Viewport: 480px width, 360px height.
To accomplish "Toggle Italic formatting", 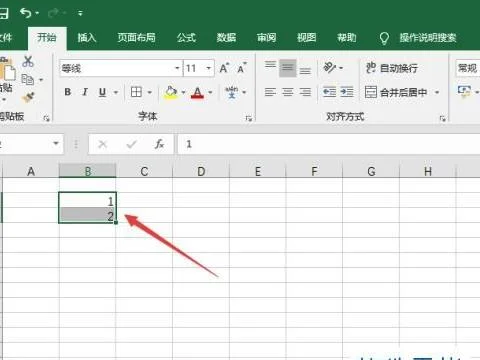I will [85, 92].
